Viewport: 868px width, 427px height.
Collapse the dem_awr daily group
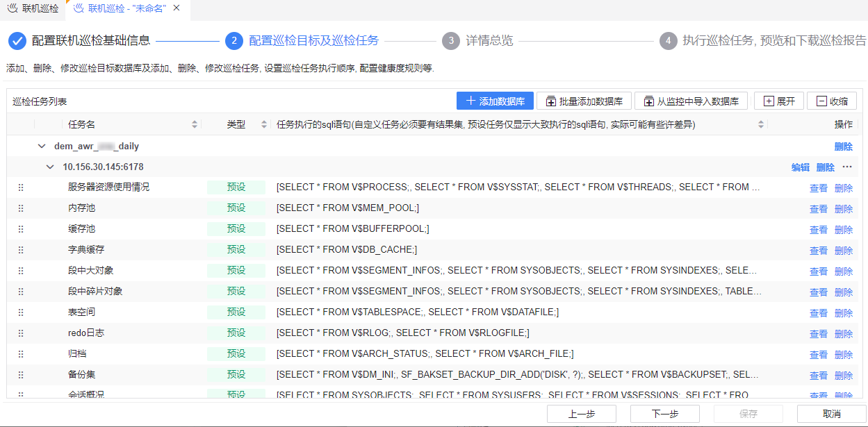pos(41,146)
